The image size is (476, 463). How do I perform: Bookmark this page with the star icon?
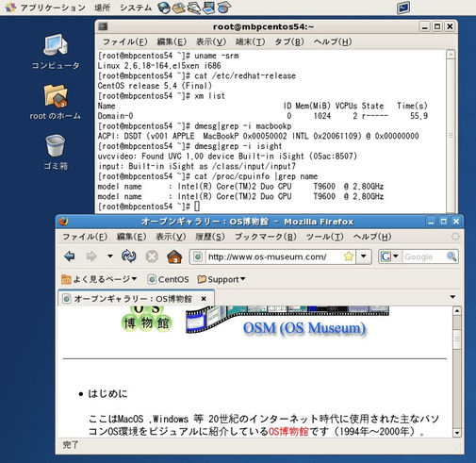coord(349,256)
